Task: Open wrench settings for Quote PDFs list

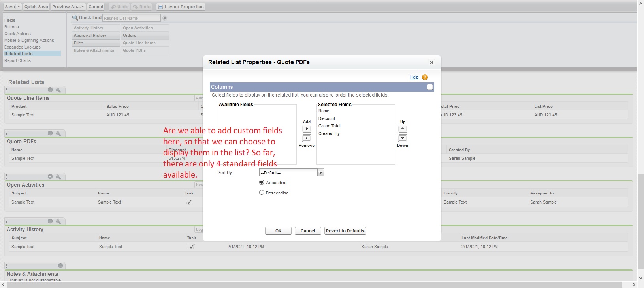Action: pos(58,133)
